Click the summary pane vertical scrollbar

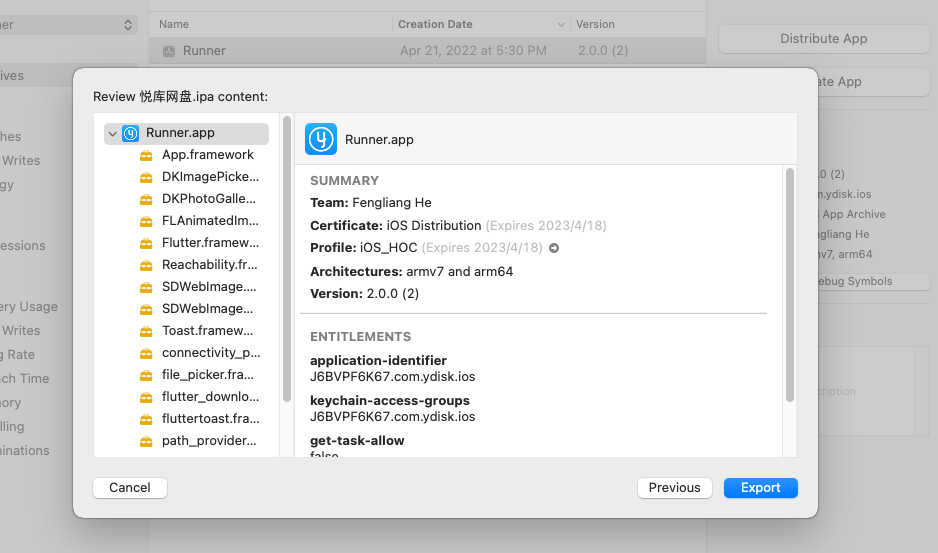789,285
